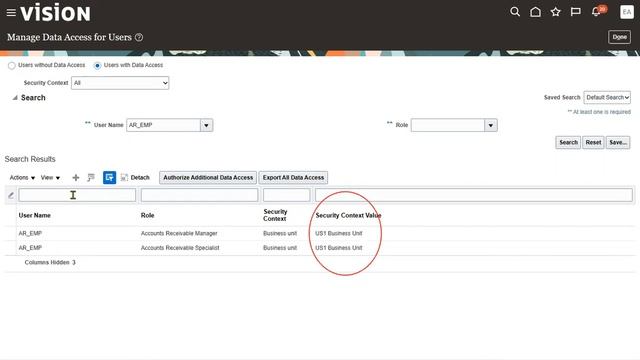Click the User Name column filter field
The image size is (640, 360).
(77, 195)
